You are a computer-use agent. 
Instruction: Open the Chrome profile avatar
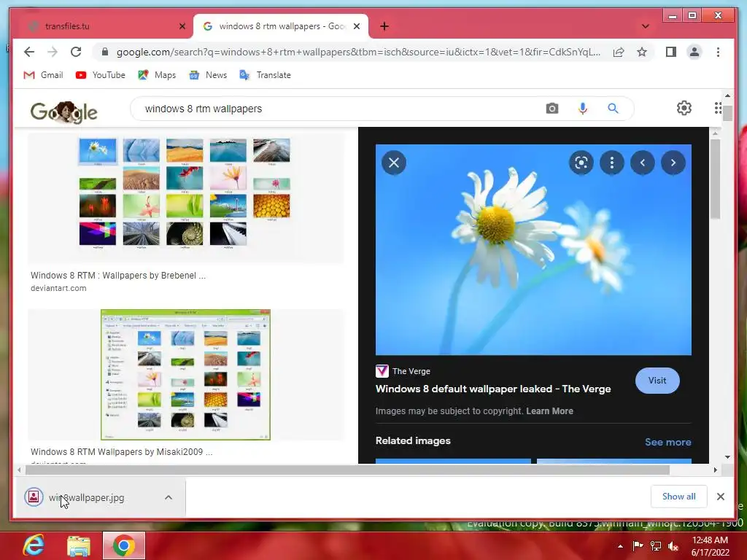pos(694,52)
